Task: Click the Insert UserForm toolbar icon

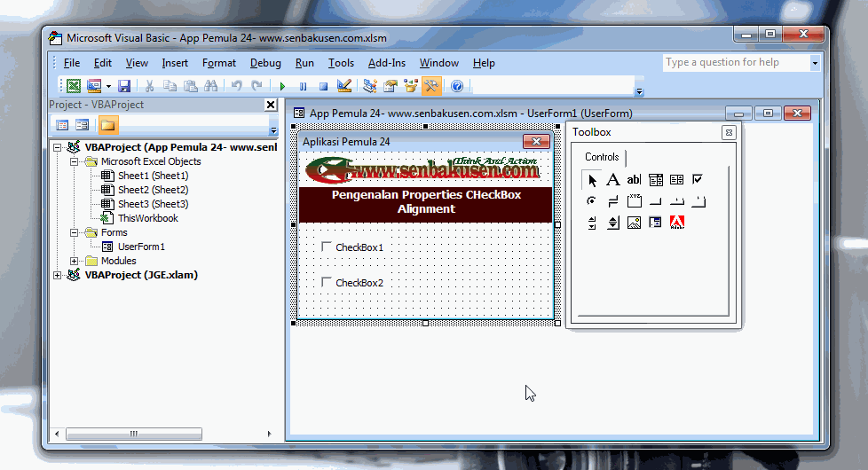Action: [x=94, y=86]
